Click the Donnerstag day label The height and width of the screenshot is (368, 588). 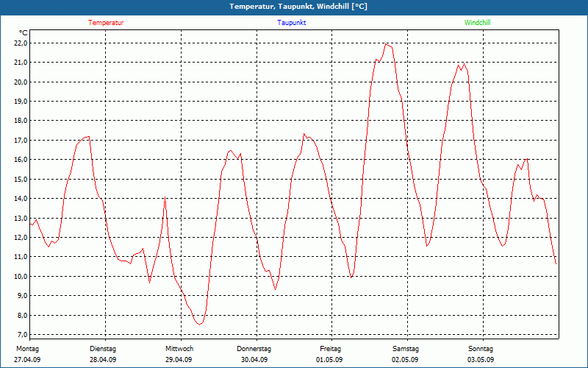tap(254, 349)
